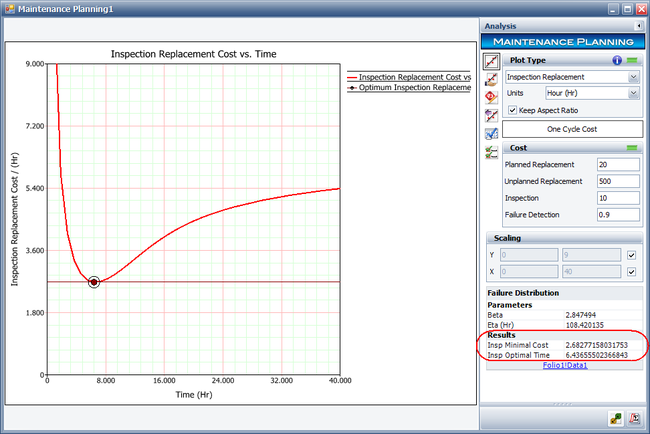Viewport: 650px width, 434px height.
Task: Click the Sigma calculation icon at bottom
Action: 634,418
